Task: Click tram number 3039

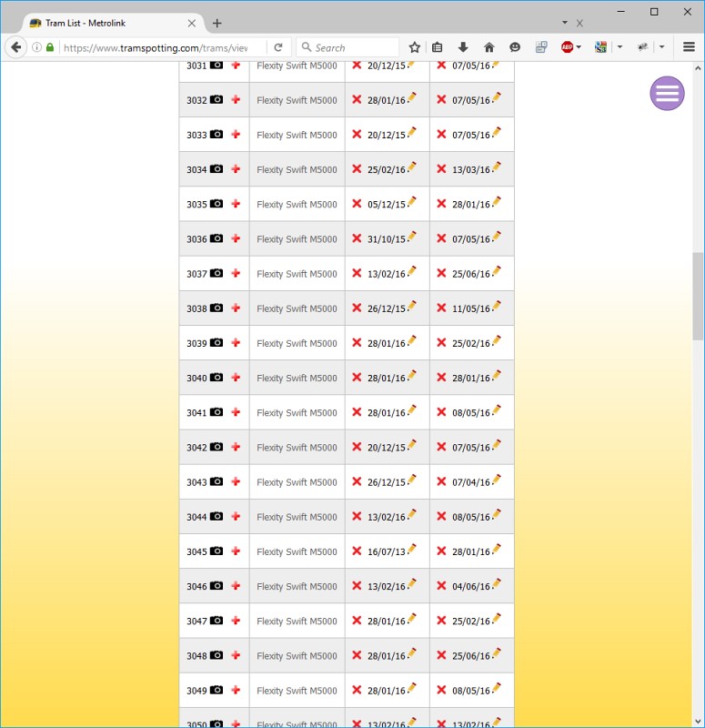Action: [x=196, y=343]
